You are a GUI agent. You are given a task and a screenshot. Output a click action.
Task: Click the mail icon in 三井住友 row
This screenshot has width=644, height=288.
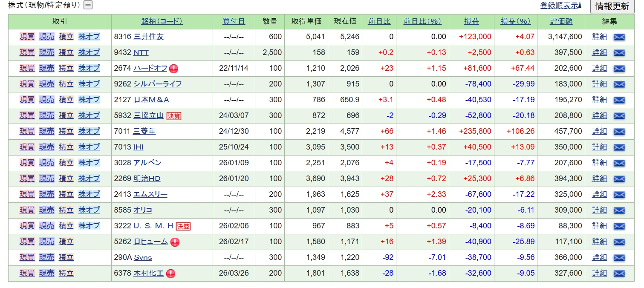tap(619, 37)
